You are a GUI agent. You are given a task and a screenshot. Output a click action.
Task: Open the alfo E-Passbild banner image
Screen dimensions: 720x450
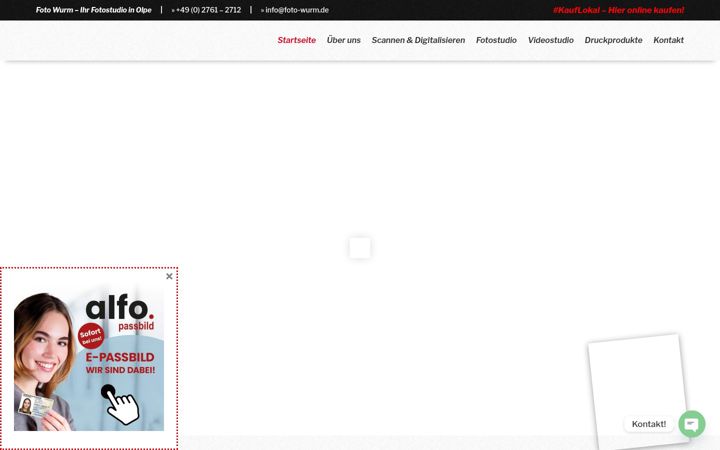click(x=89, y=357)
